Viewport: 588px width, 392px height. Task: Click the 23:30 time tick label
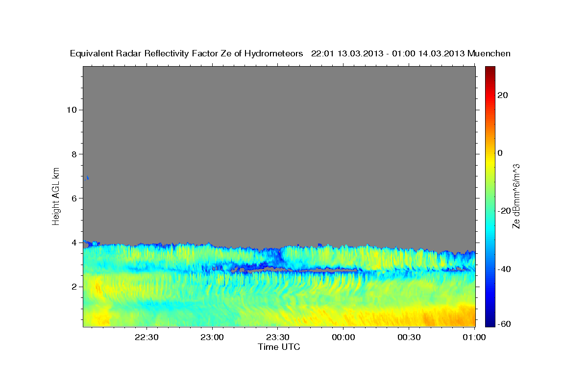click(x=278, y=337)
